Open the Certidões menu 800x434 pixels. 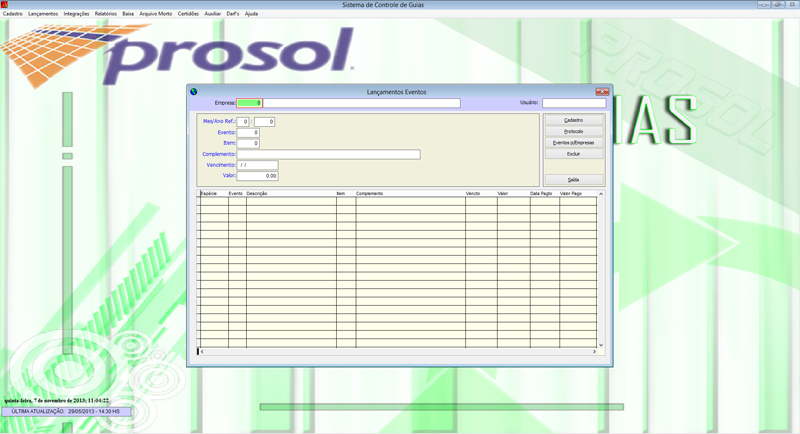[x=188, y=14]
